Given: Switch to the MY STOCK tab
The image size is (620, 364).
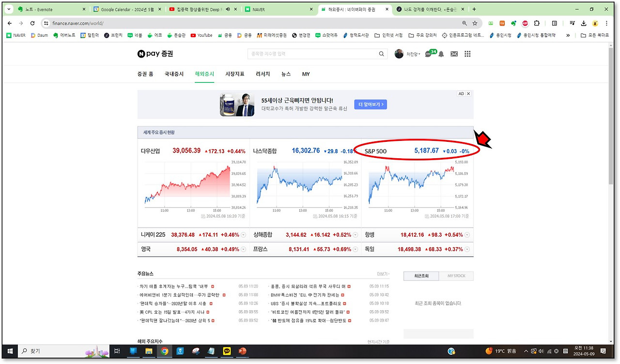Looking at the screenshot, I should (456, 276).
